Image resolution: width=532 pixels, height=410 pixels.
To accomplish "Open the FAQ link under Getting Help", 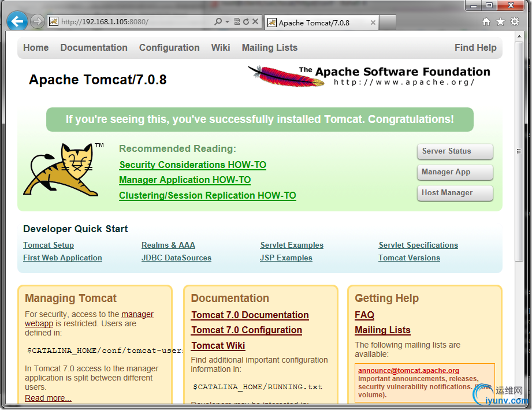I will click(x=364, y=315).
